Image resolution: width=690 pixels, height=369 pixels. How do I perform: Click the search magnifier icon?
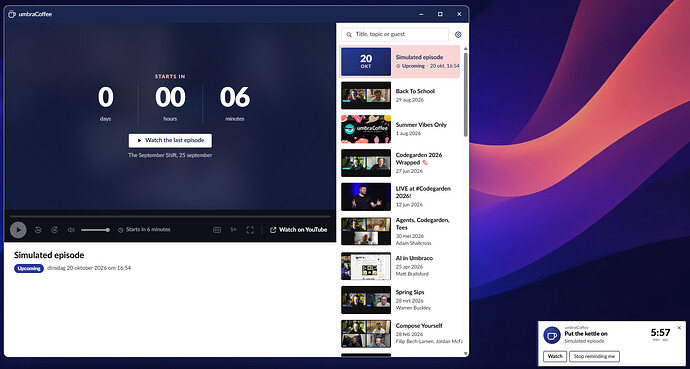pyautogui.click(x=349, y=34)
